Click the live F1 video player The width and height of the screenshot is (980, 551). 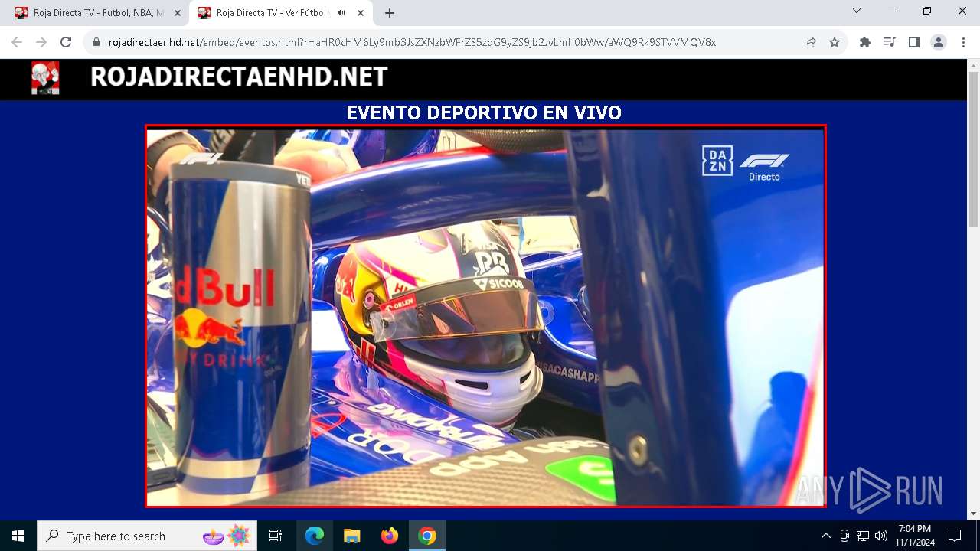(x=485, y=317)
